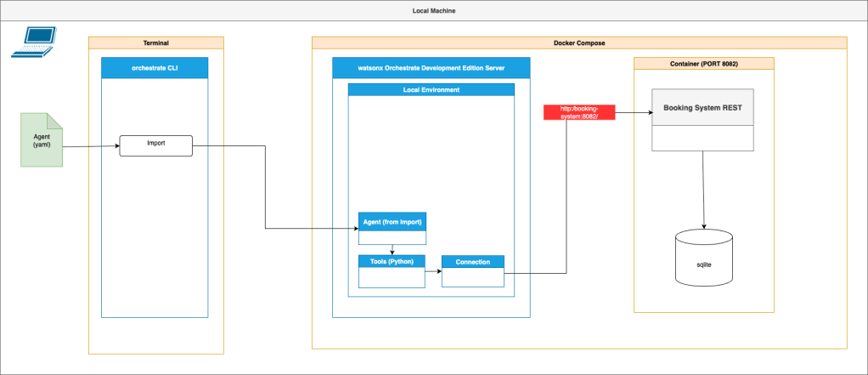Click the sqlite database cylinder
The height and width of the screenshot is (375, 868).
pos(703,260)
